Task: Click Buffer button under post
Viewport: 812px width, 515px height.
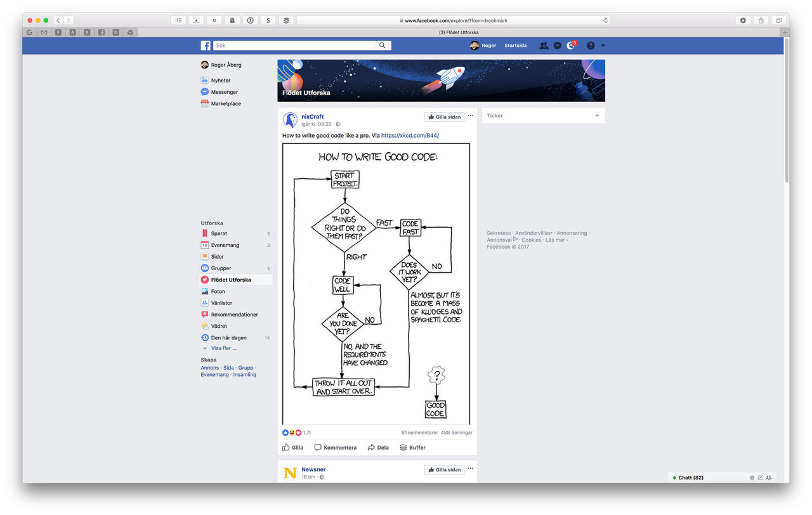Action: coord(412,447)
